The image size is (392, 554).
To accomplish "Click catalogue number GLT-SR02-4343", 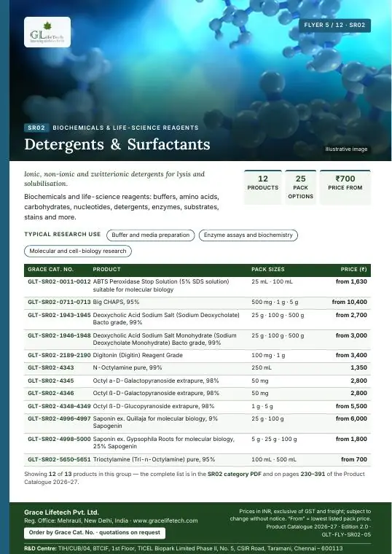I will coord(51,368).
